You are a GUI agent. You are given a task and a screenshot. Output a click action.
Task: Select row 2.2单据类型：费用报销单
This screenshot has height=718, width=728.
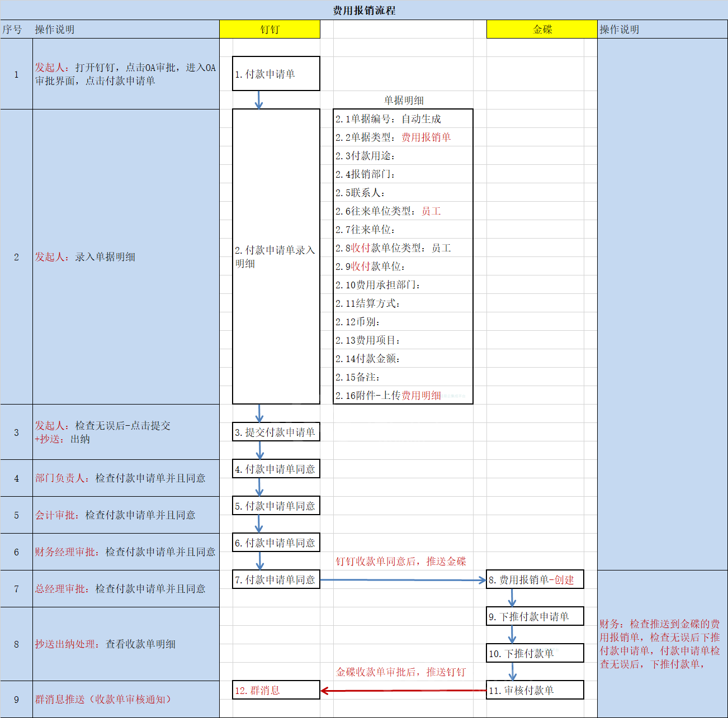(403, 137)
